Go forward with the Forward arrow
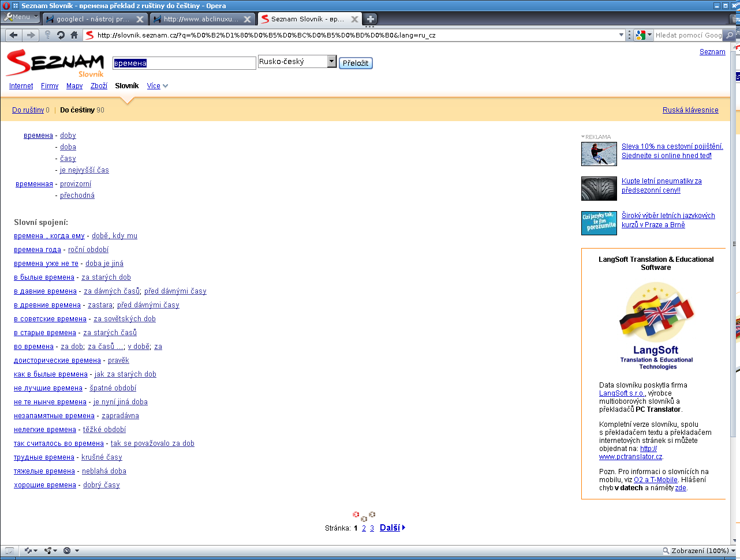The width and height of the screenshot is (740, 560). [x=31, y=35]
